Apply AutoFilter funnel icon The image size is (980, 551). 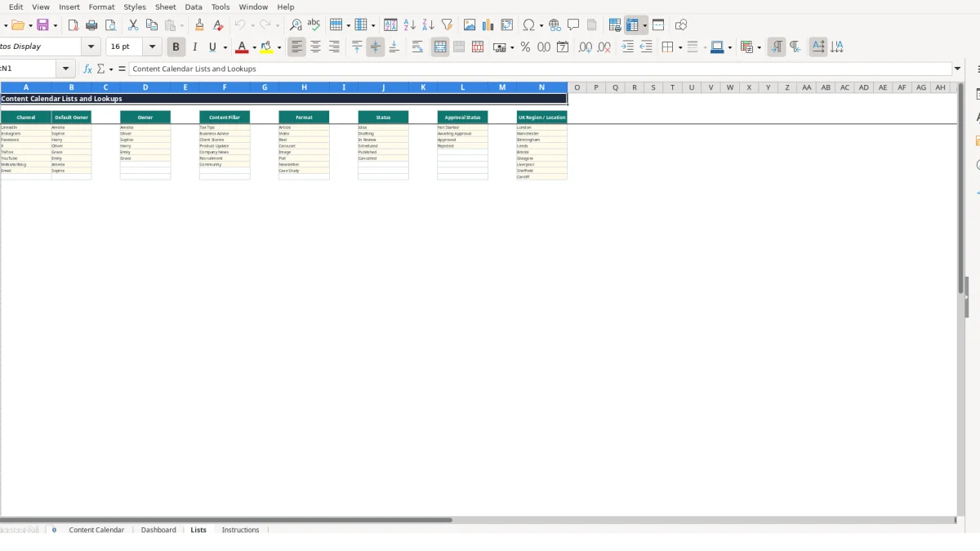tap(447, 25)
